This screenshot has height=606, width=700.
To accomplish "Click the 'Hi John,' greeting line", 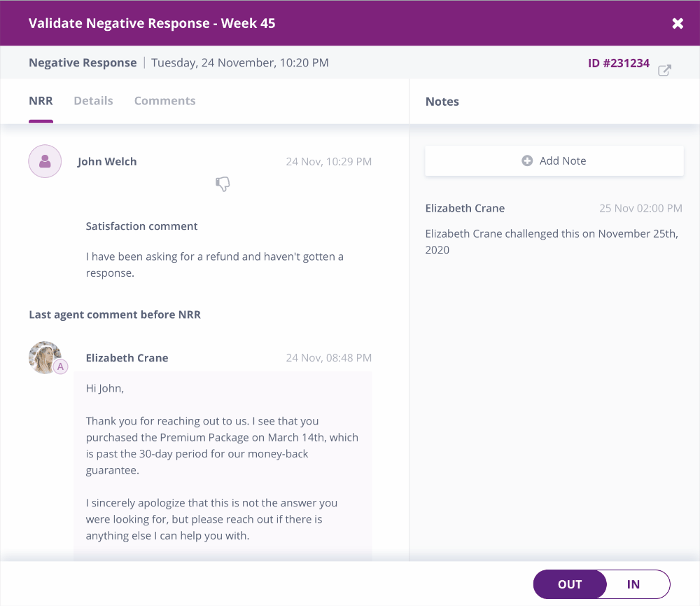I will (105, 388).
